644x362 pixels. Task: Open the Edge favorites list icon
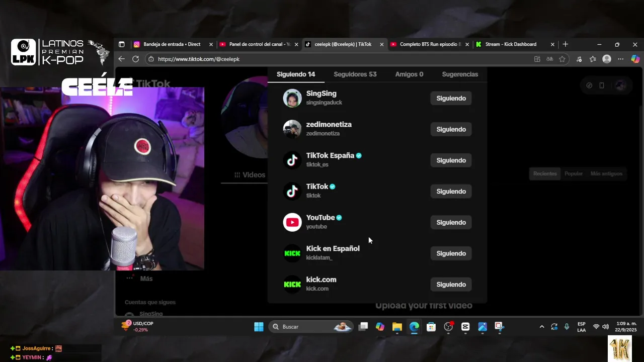coord(593,59)
